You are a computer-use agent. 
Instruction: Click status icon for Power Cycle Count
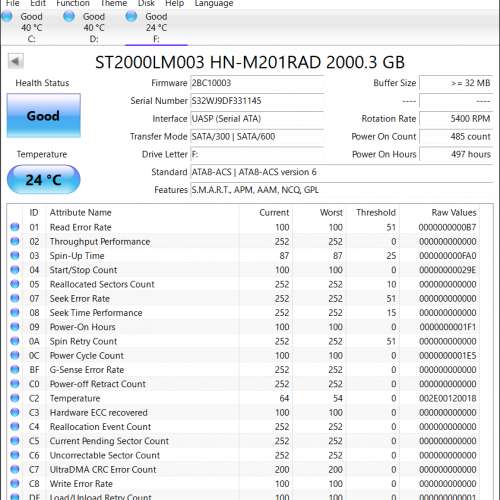(15, 355)
